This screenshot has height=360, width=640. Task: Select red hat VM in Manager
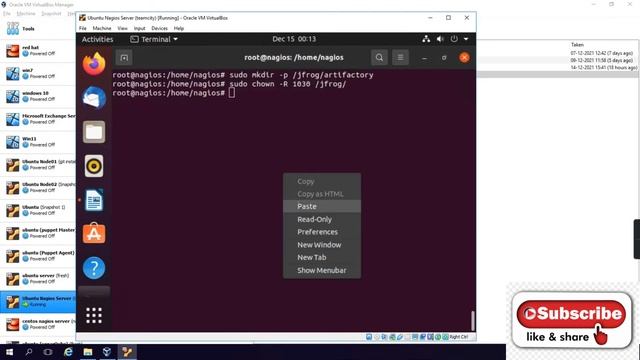[x=38, y=51]
